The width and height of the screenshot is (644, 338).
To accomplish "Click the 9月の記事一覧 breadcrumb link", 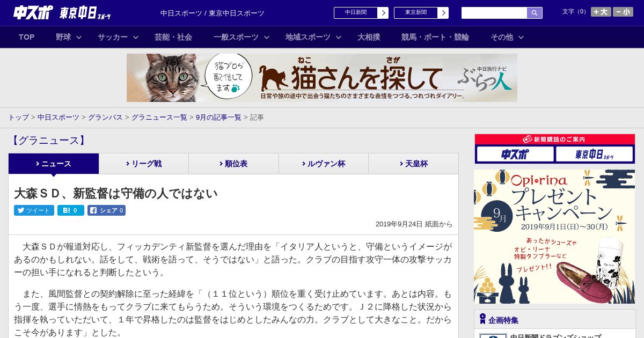I will coord(218,117).
